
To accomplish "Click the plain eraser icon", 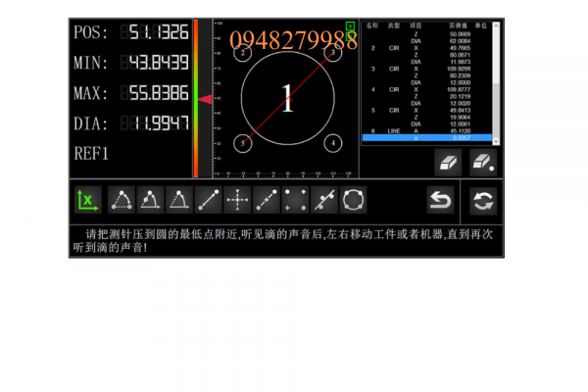I will (448, 163).
